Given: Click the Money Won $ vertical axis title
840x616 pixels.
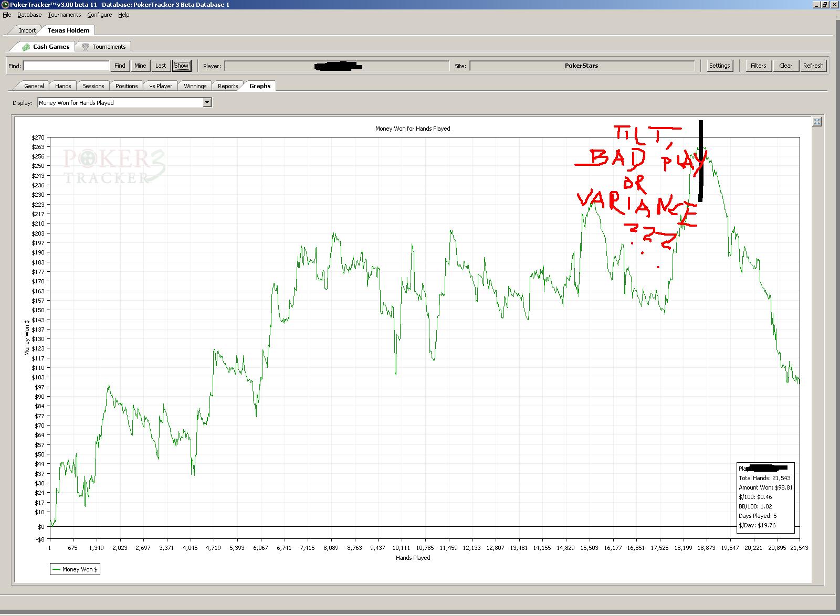Looking at the screenshot, I should point(27,337).
